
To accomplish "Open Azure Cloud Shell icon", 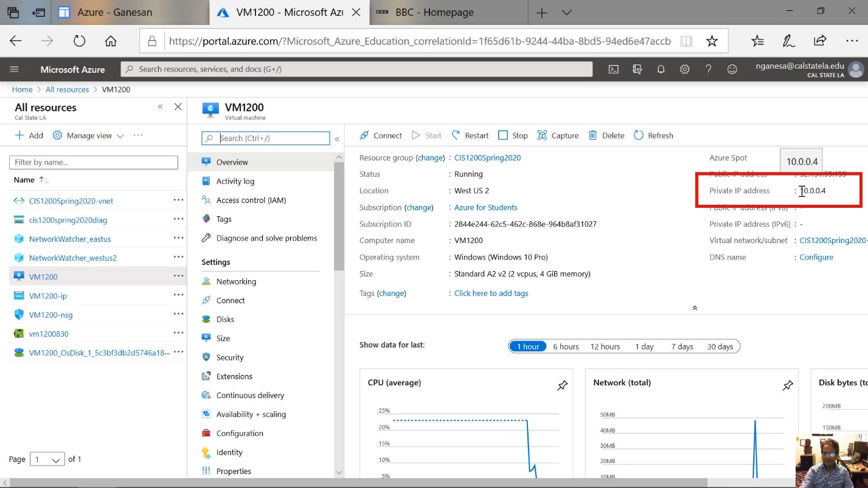I will pos(614,69).
